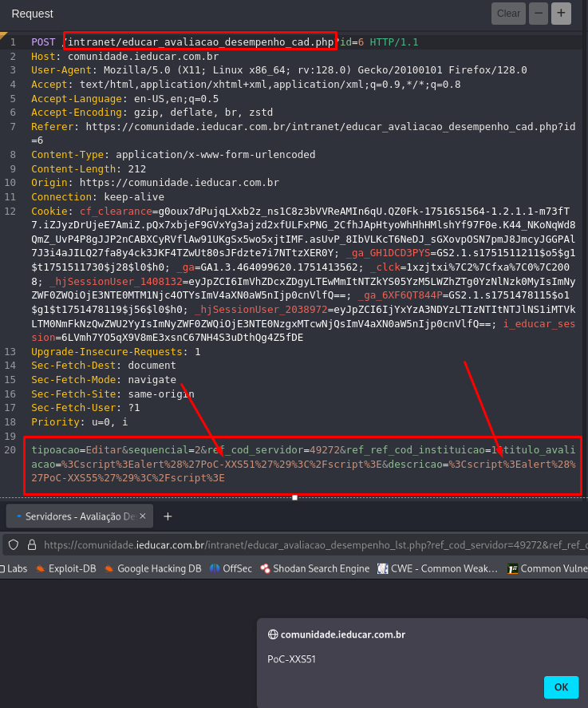Click the Referer header line
This screenshot has width=588, height=708.
(x=303, y=133)
